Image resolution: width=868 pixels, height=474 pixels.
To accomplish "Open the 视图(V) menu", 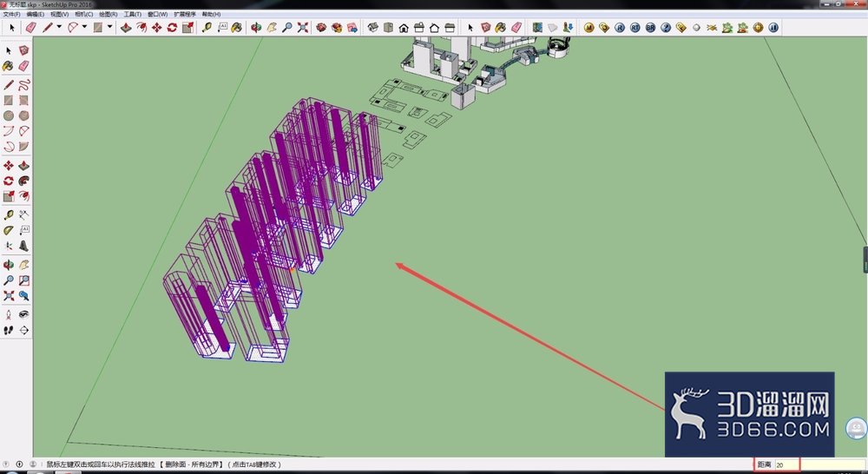I will coord(59,15).
